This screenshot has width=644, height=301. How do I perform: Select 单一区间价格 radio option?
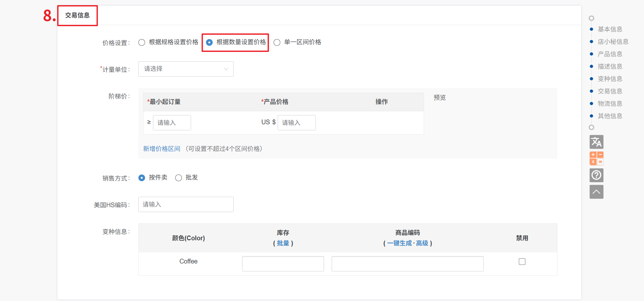click(277, 42)
